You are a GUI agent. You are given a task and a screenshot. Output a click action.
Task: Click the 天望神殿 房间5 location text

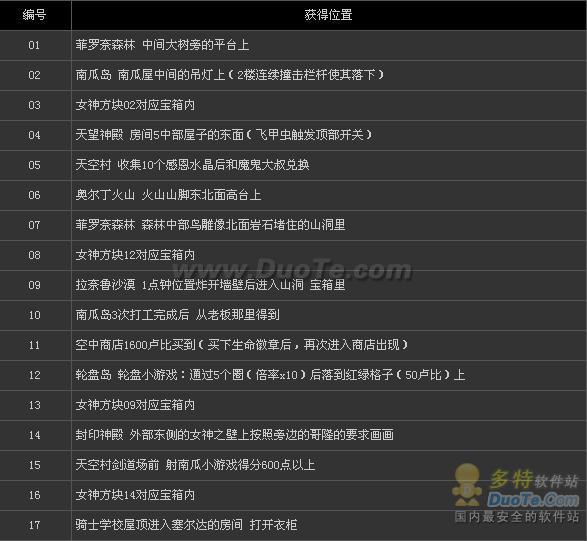pyautogui.click(x=224, y=135)
